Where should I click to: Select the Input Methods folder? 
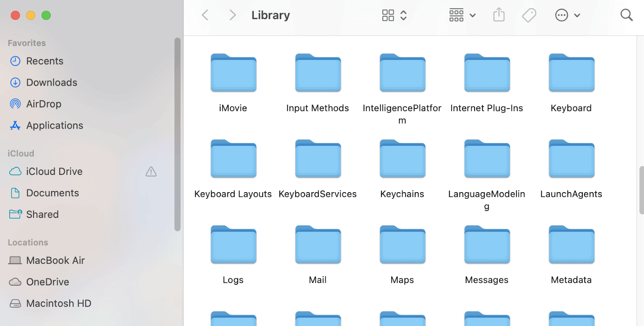point(318,73)
